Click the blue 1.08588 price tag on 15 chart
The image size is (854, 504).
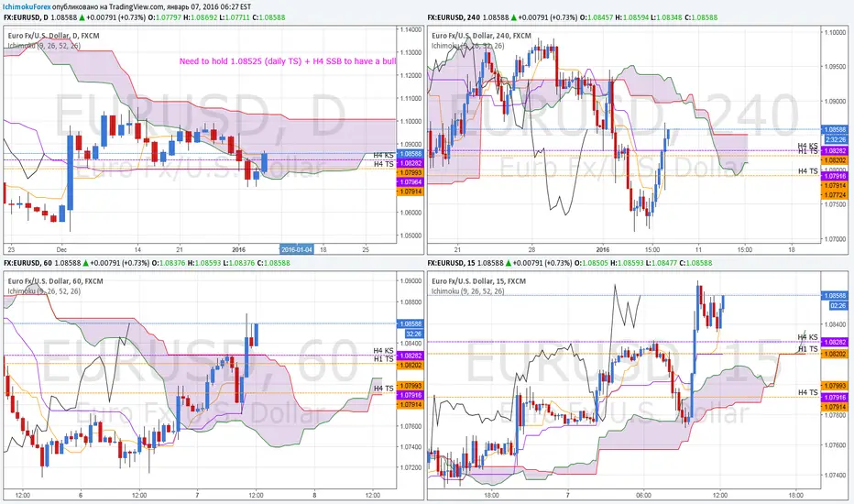tap(835, 296)
